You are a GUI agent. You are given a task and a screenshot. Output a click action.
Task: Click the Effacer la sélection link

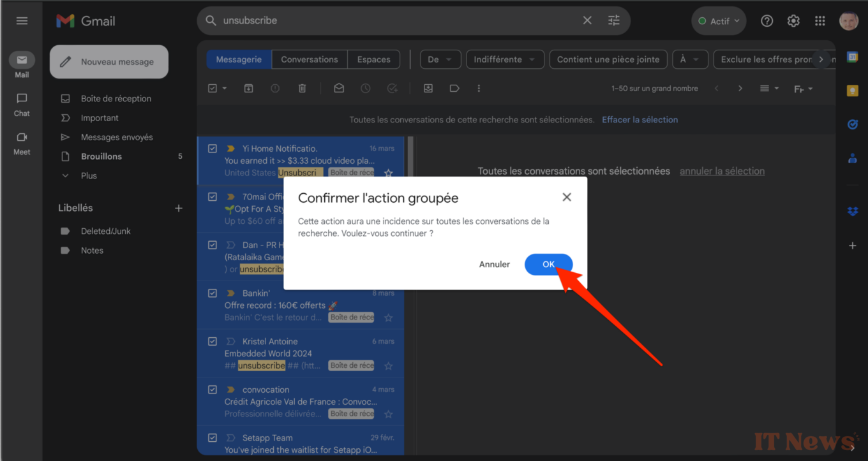(x=640, y=120)
